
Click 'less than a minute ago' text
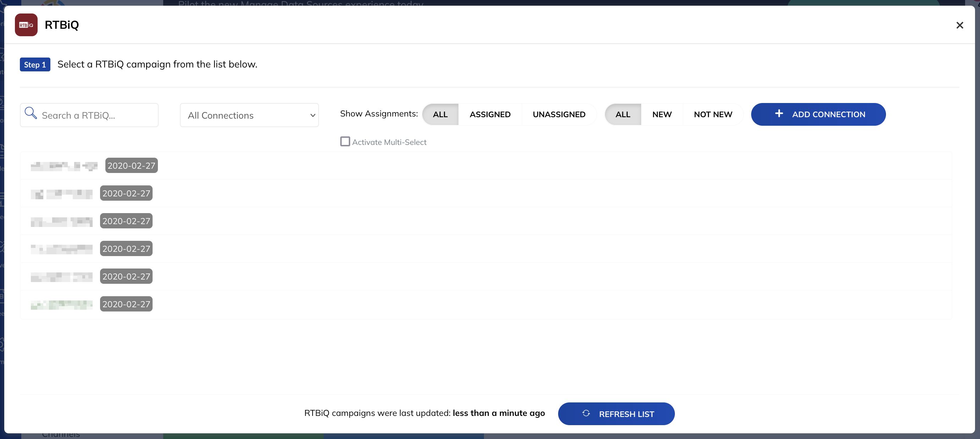499,413
